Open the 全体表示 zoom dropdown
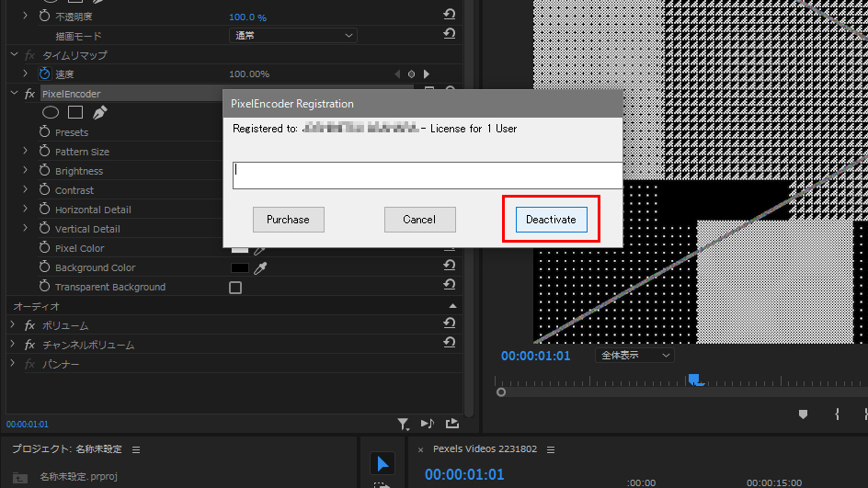This screenshot has height=488, width=868. coord(634,356)
